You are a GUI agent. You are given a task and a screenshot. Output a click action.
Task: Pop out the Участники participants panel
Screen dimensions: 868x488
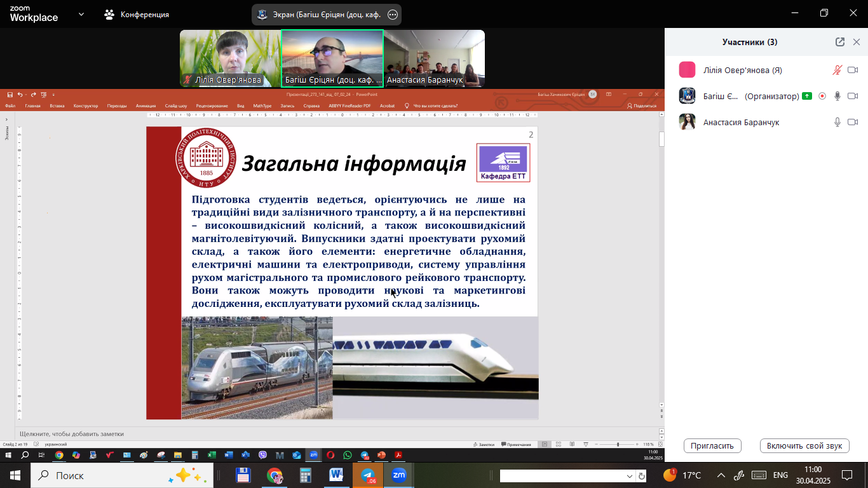click(x=840, y=42)
